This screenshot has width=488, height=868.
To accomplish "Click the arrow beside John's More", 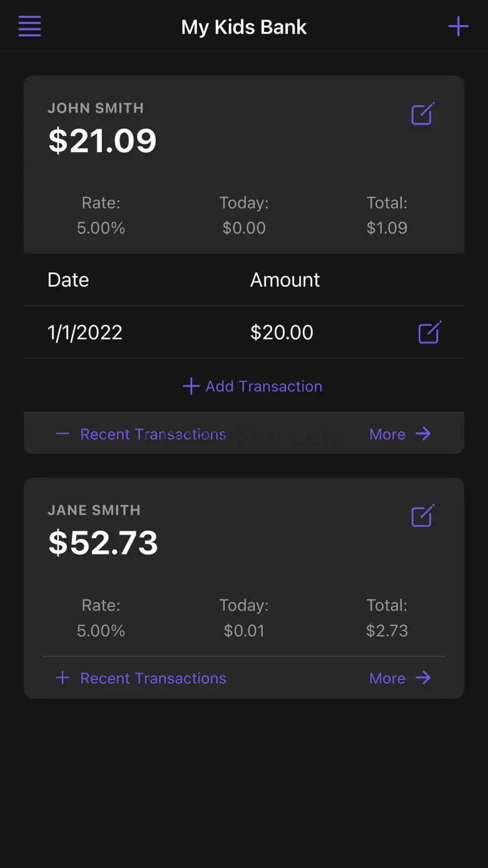I will pos(424,434).
